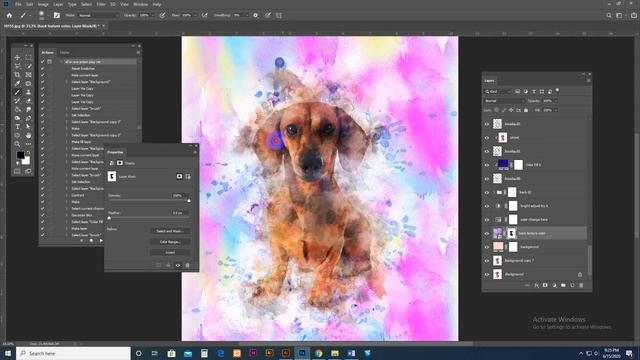Create new fill or adjustment layer icon
This screenshot has height=360, width=640.
(554, 285)
